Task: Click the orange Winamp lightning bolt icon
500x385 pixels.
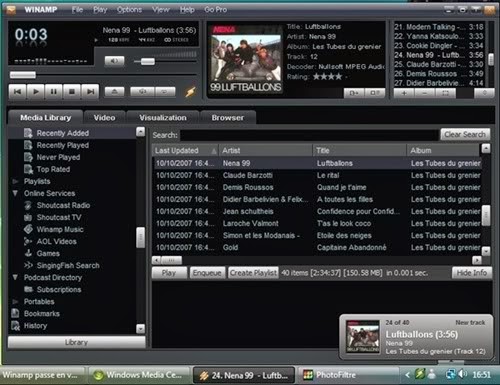Action: point(190,91)
